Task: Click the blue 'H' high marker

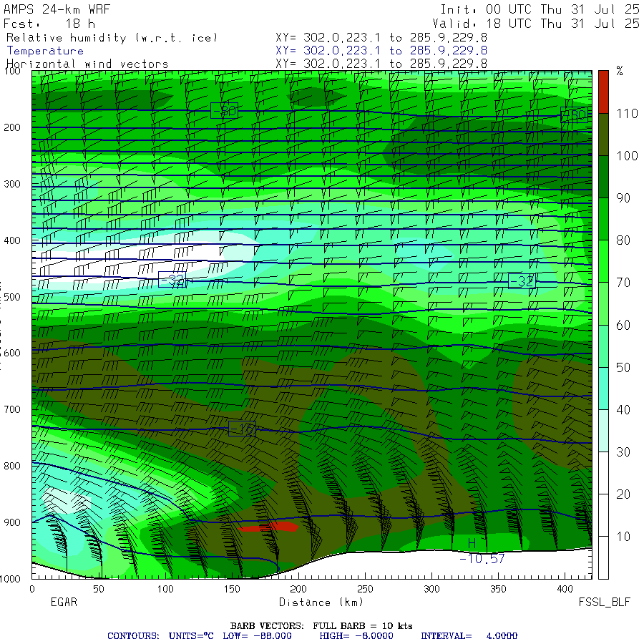Action: (x=472, y=543)
